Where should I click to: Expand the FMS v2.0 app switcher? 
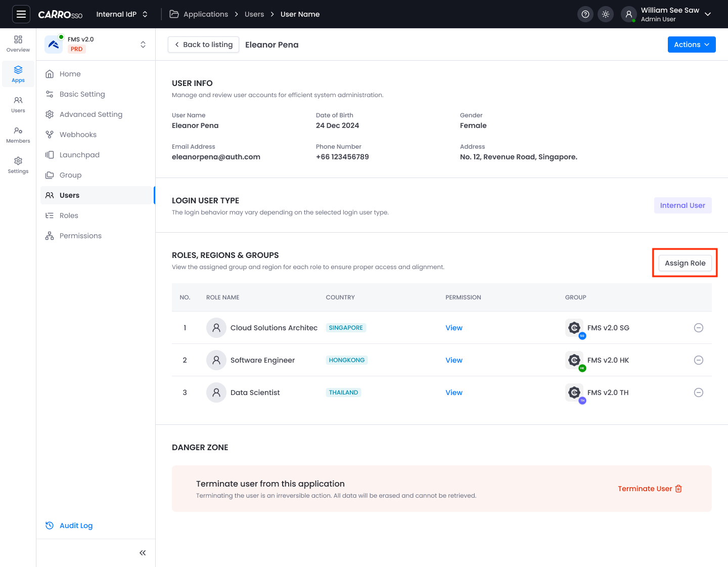pos(143,44)
